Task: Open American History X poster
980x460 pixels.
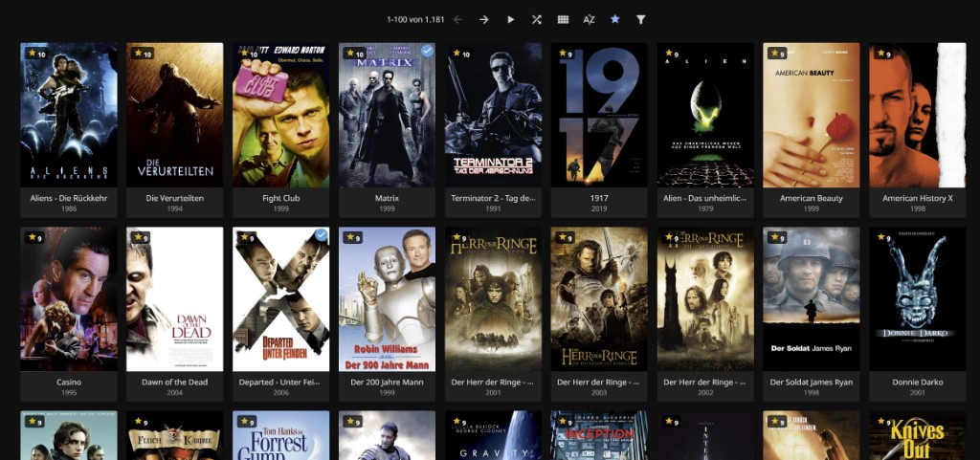Action: pyautogui.click(x=918, y=115)
